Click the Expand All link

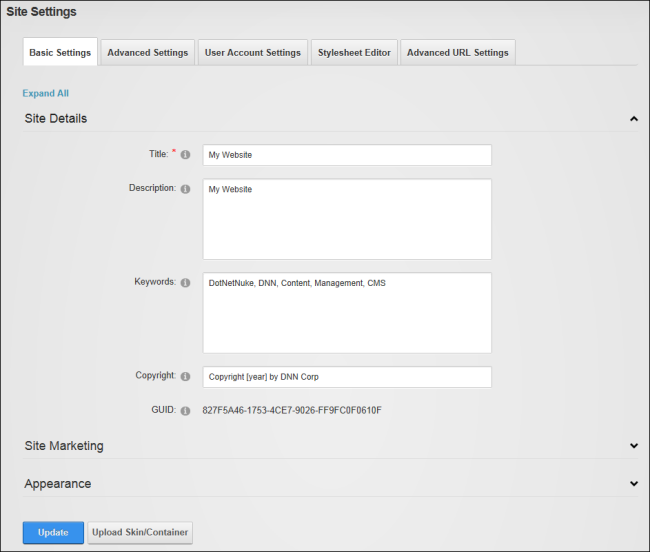click(x=46, y=93)
